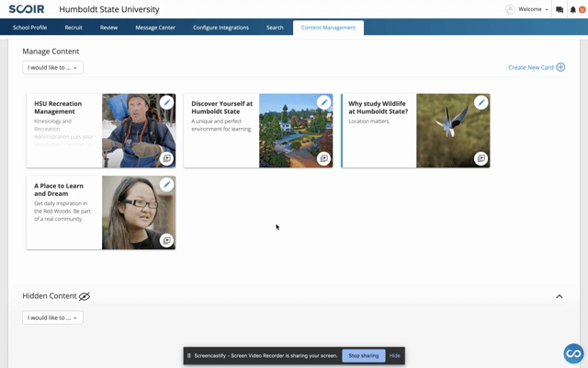Edit the HSU Recreation Management card with pencil icon
Viewport: 588px width, 368px height.
coord(166,102)
